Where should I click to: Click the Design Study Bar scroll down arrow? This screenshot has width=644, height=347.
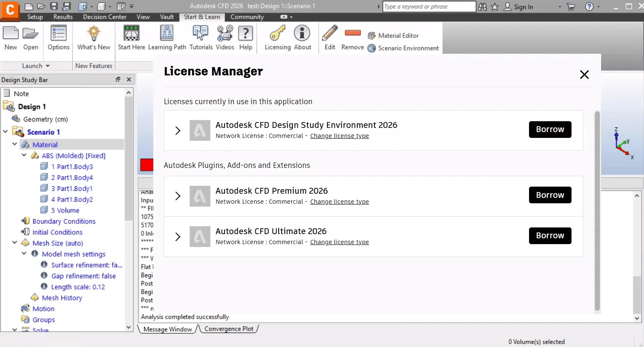129,327
